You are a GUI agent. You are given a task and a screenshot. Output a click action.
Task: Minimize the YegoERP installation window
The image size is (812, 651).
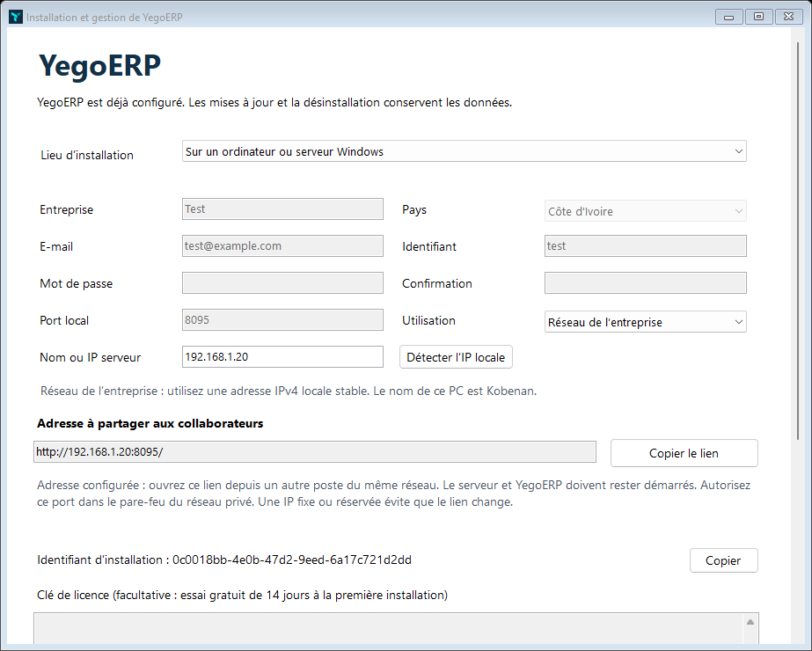[729, 17]
